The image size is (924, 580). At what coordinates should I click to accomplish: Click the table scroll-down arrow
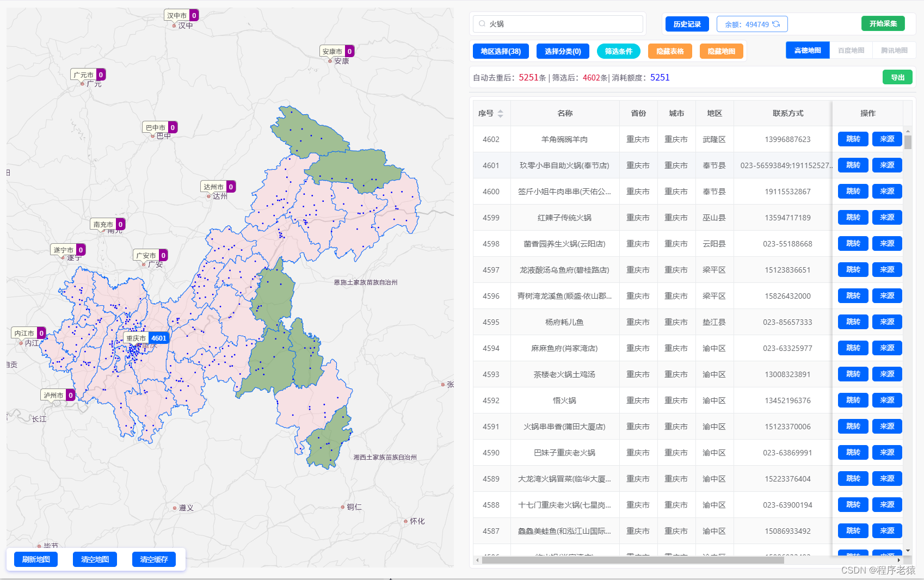908,550
